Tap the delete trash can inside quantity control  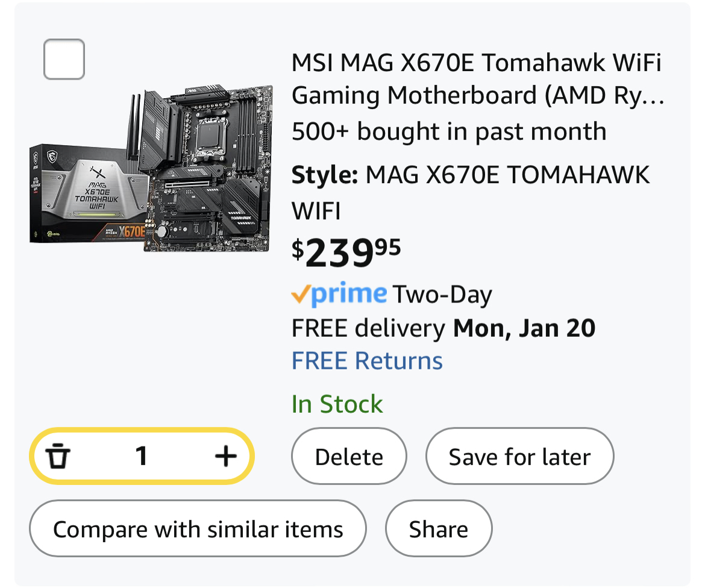pos(58,456)
